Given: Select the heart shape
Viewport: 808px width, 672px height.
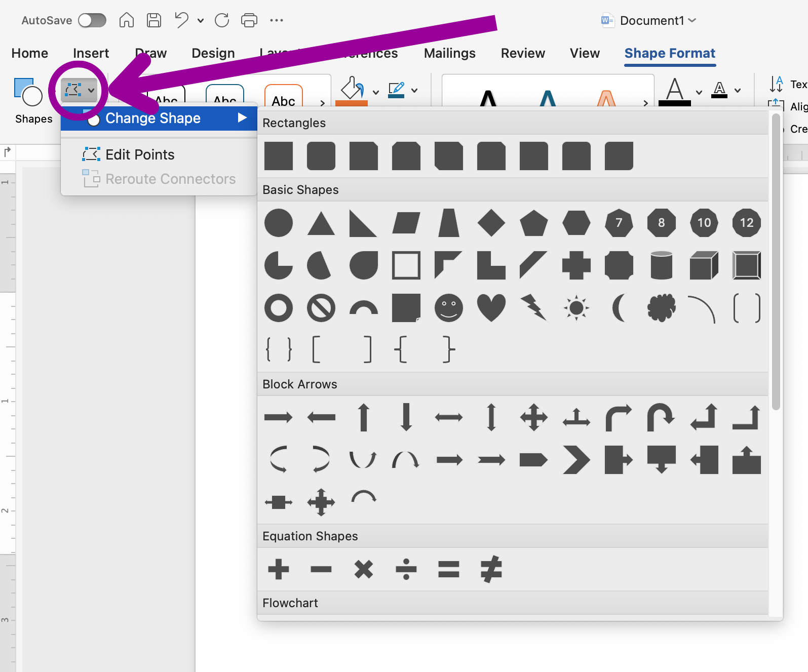Looking at the screenshot, I should point(491,308).
